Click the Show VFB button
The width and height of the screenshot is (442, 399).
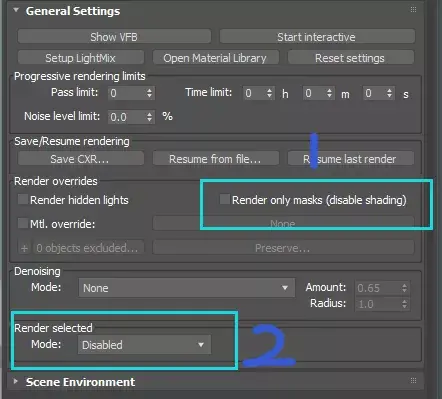[114, 37]
